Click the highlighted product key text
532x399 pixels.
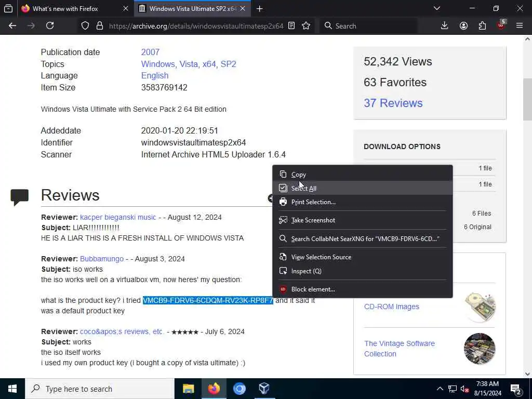click(x=208, y=301)
